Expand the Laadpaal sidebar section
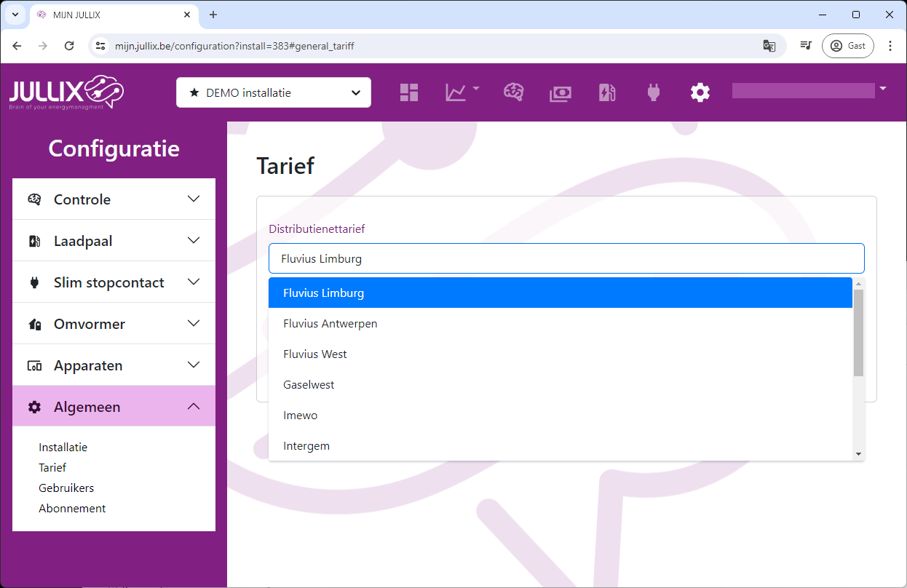The height and width of the screenshot is (588, 907). coord(114,241)
